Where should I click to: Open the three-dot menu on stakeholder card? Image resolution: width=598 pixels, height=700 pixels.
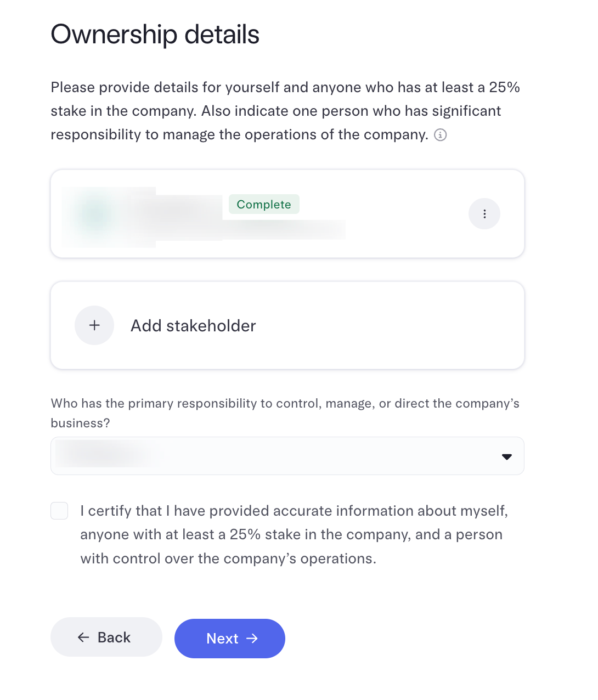coord(484,214)
